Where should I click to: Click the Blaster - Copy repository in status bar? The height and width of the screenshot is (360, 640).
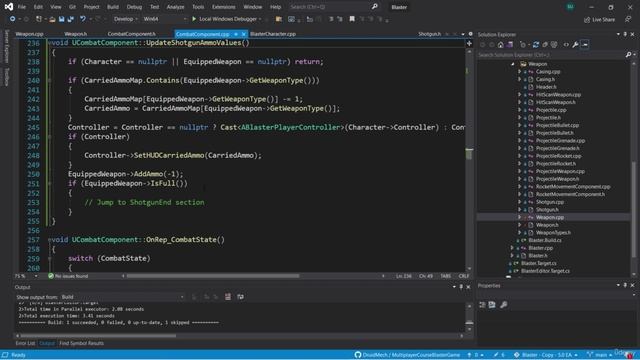point(545,355)
